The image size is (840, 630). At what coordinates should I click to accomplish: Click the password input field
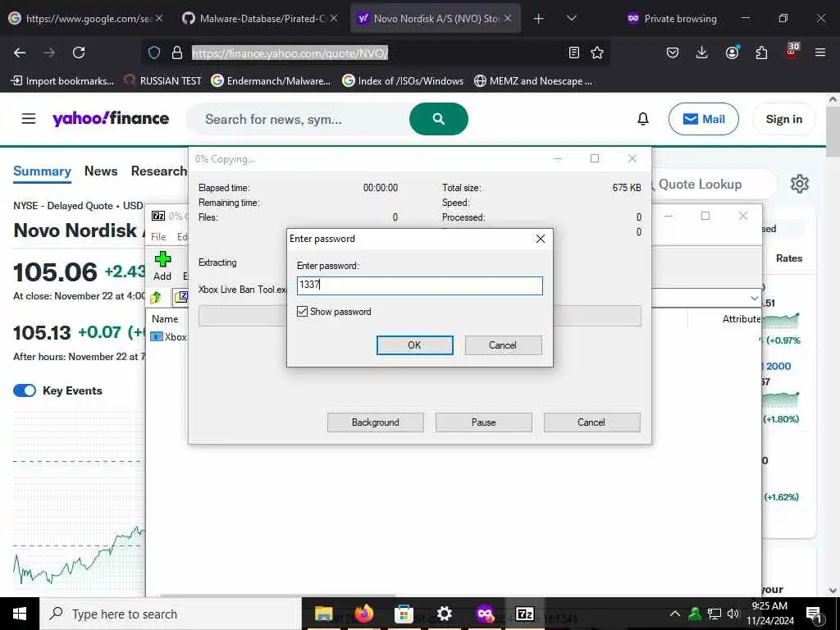click(x=419, y=285)
